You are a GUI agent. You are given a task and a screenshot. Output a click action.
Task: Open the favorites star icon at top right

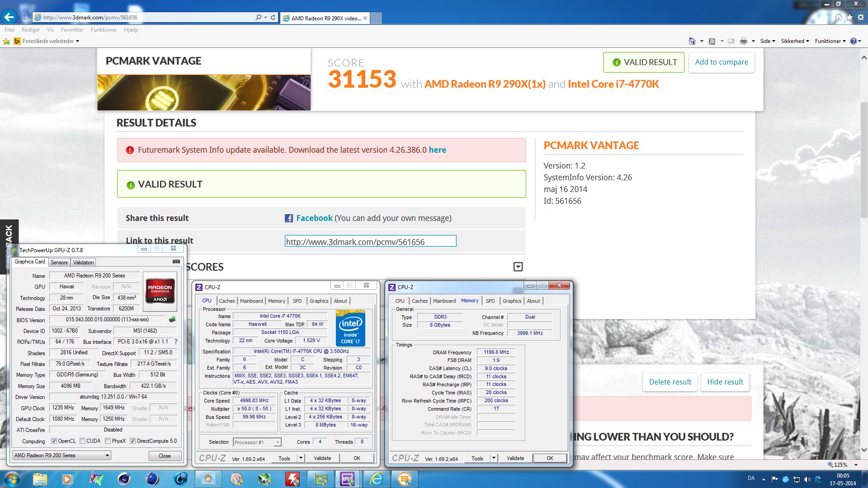(849, 18)
